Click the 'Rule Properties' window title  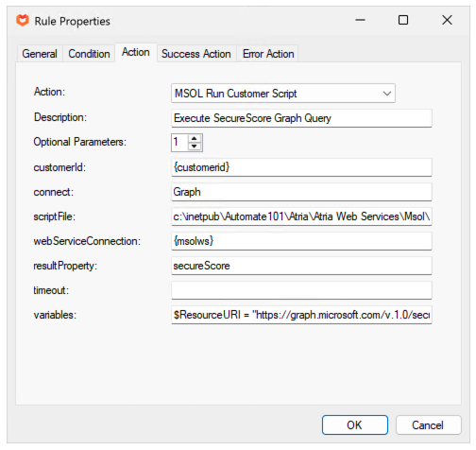[73, 22]
